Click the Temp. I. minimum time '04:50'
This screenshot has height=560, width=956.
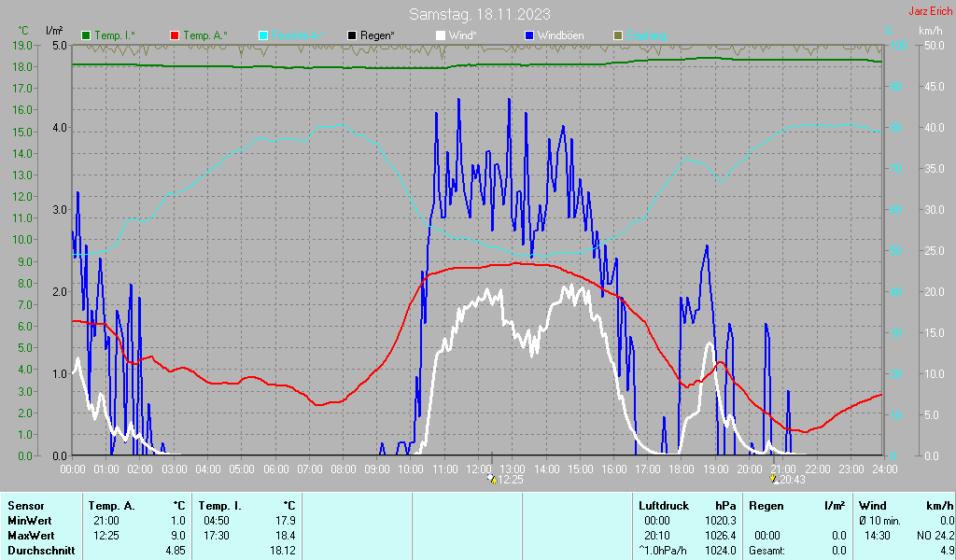click(x=217, y=521)
